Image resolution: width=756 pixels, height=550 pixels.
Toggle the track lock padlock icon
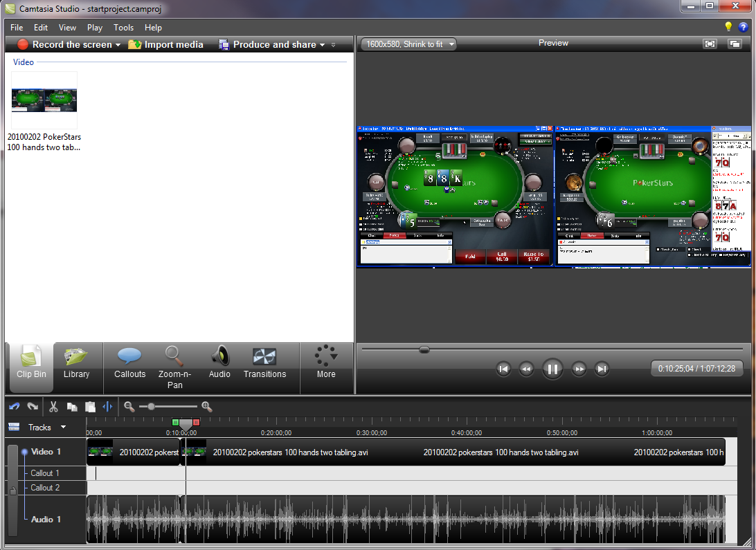13,491
